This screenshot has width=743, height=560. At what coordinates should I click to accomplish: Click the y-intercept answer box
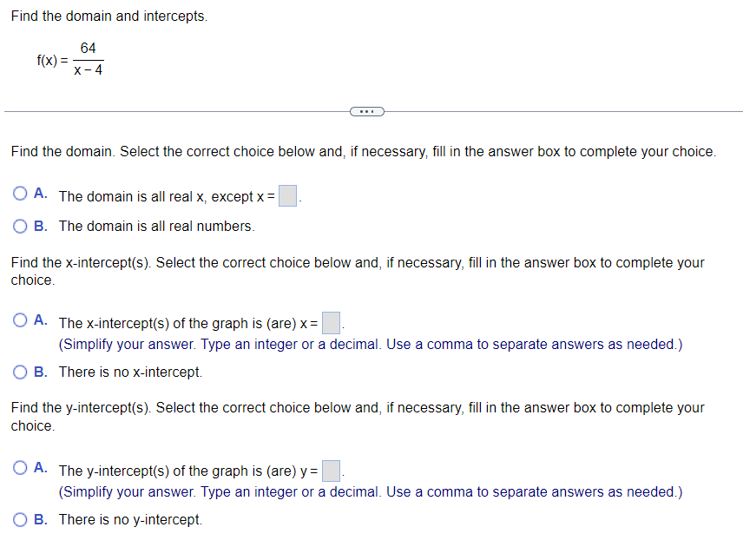[x=330, y=470]
